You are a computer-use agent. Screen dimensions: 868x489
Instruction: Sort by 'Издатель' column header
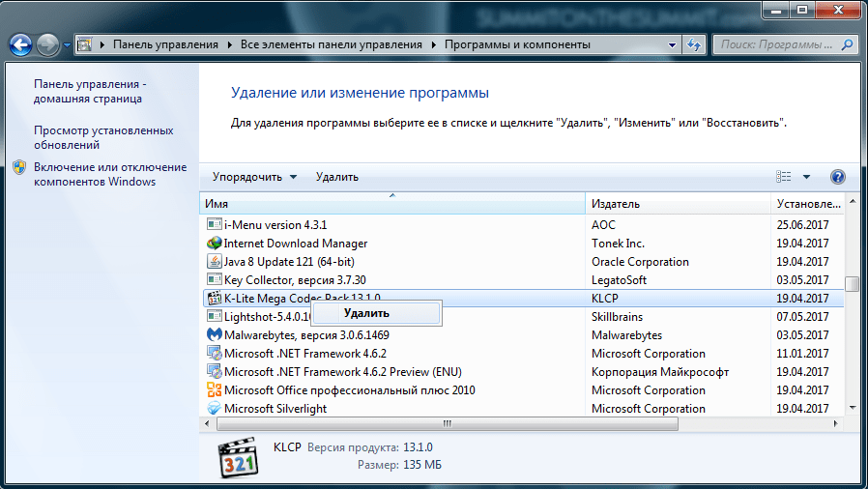pyautogui.click(x=679, y=204)
